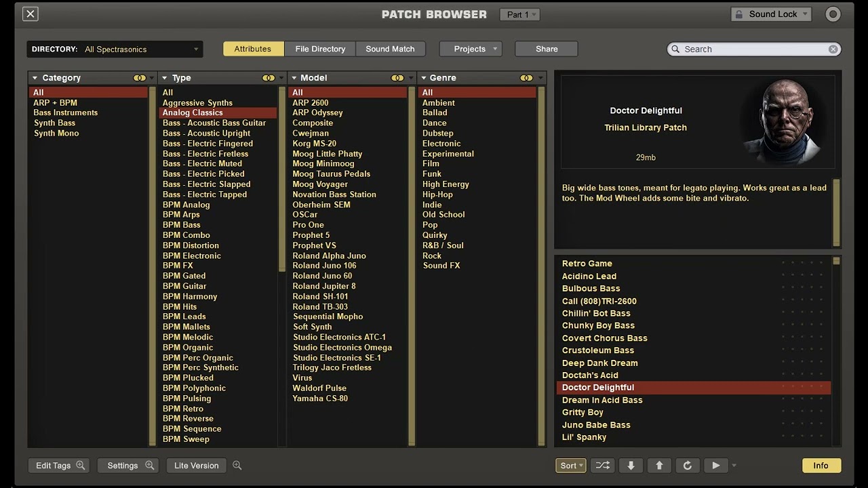The width and height of the screenshot is (868, 488).
Task: Select 'Juno Babe Bass' patch
Action: click(x=693, y=425)
